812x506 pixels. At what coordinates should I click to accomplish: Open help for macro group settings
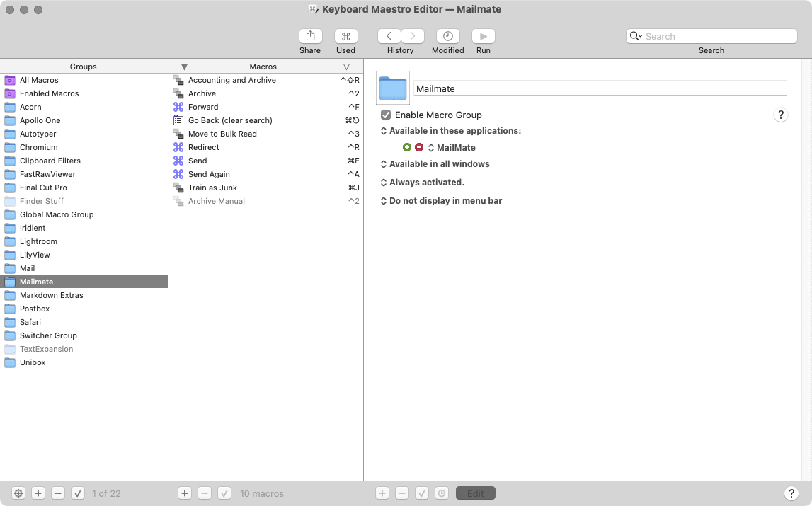[781, 115]
